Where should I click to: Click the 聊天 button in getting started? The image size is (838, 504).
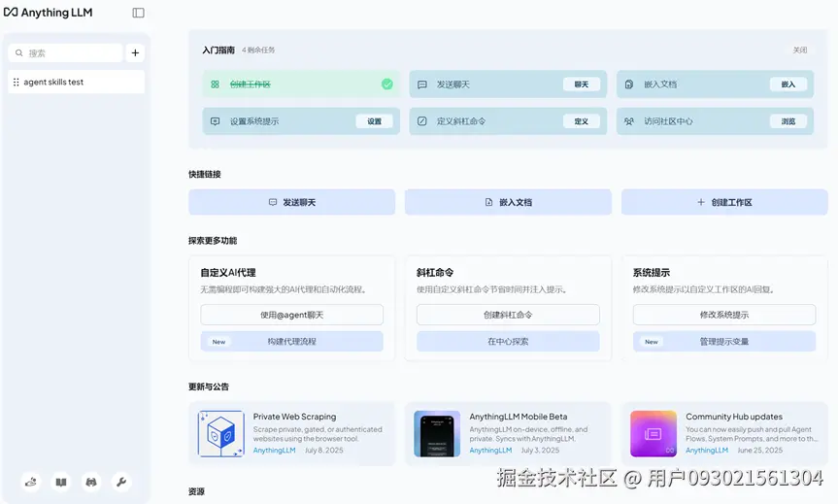(x=582, y=84)
